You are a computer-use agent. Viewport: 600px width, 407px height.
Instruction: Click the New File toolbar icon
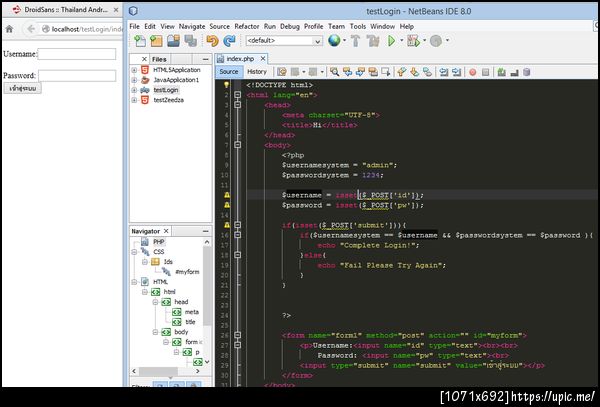pyautogui.click(x=139, y=41)
